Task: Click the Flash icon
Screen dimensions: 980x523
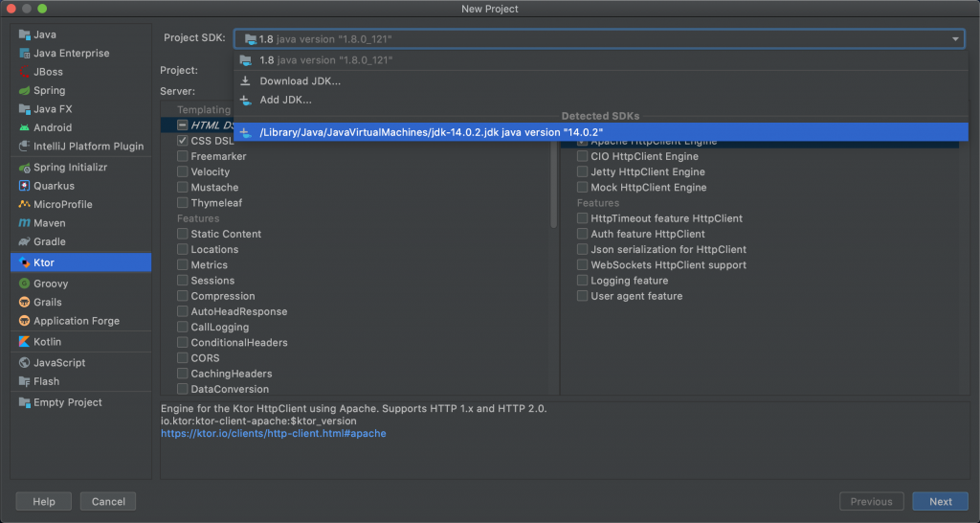Action: click(24, 381)
